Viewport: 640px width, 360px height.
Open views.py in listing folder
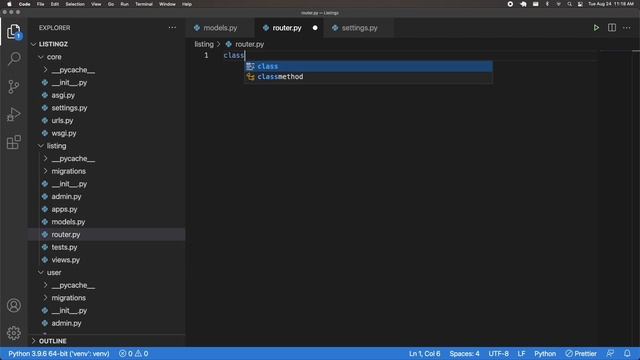click(x=65, y=260)
